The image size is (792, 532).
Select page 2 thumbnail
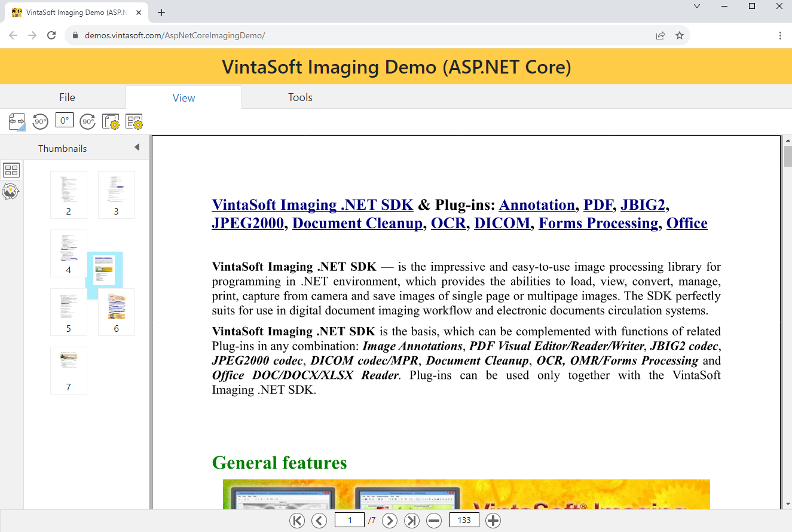[x=69, y=194]
